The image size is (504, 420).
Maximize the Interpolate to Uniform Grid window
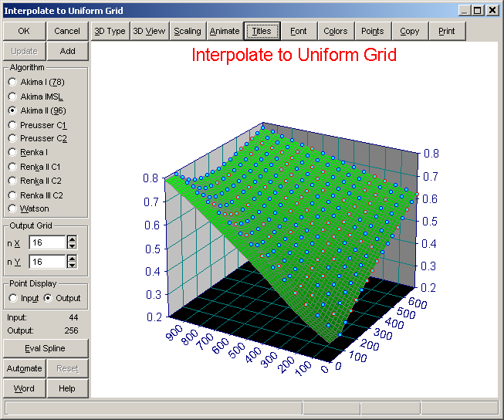point(478,11)
